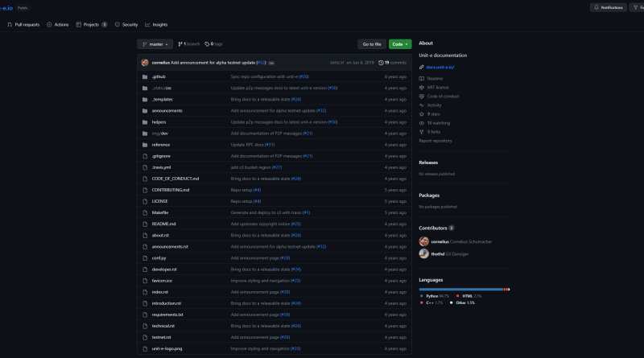Click the HTML language color dot

pos(457,296)
